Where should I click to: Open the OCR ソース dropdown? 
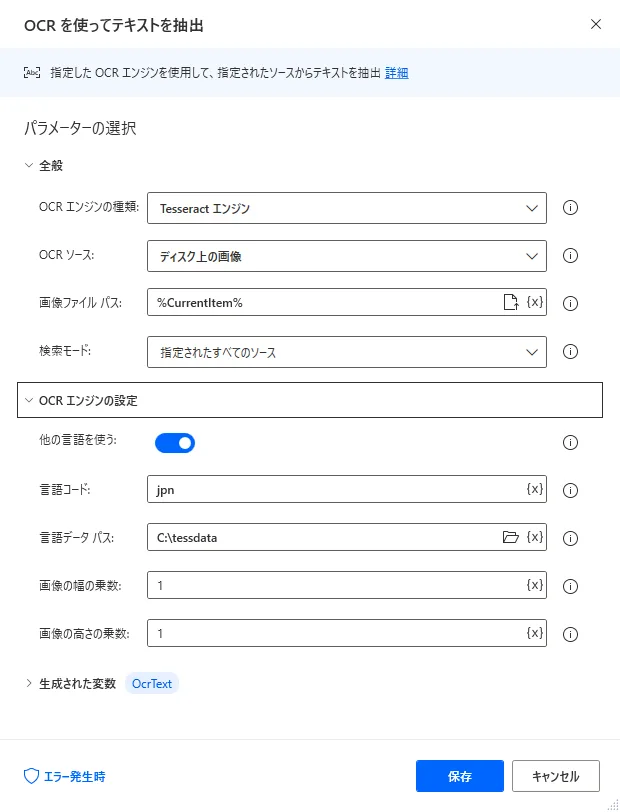click(x=346, y=256)
